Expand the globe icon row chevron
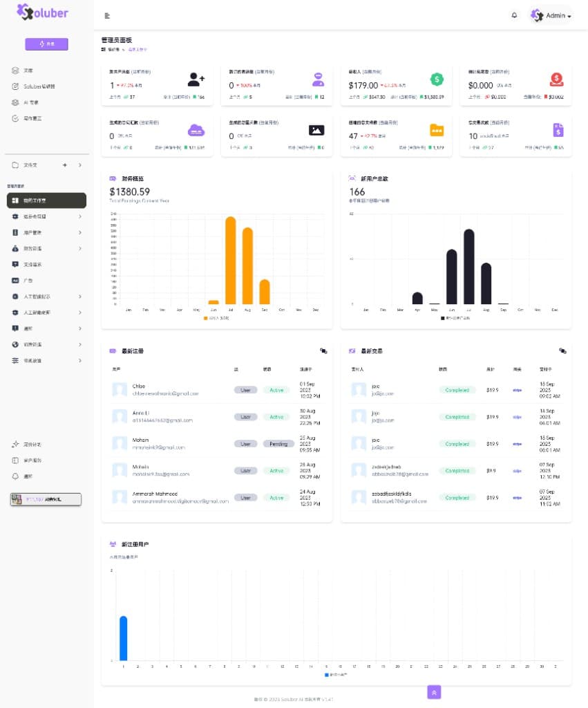Viewport: 588px width, 708px height. [x=80, y=344]
